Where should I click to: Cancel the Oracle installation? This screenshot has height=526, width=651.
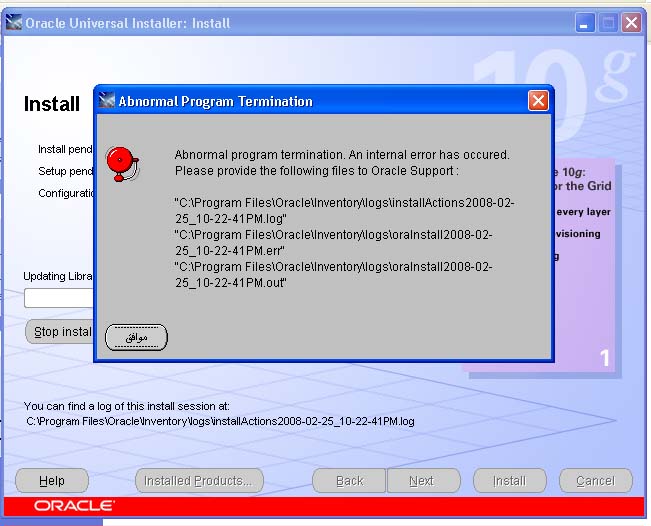coord(595,481)
